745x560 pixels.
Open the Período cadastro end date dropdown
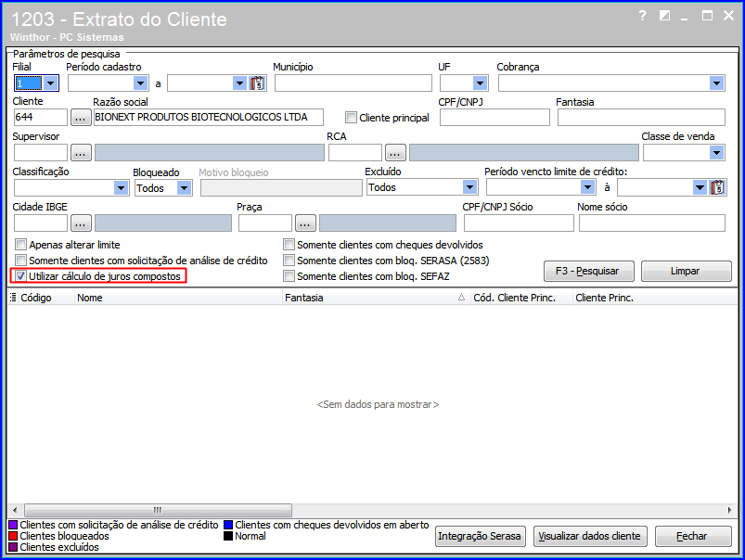tap(240, 83)
